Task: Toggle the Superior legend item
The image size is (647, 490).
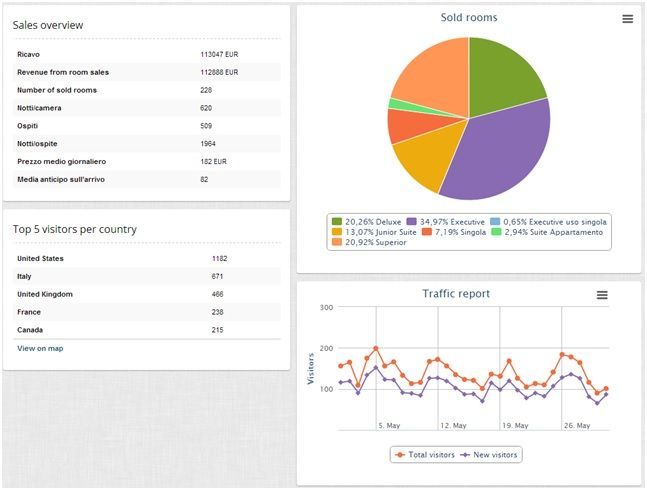Action: [x=369, y=243]
